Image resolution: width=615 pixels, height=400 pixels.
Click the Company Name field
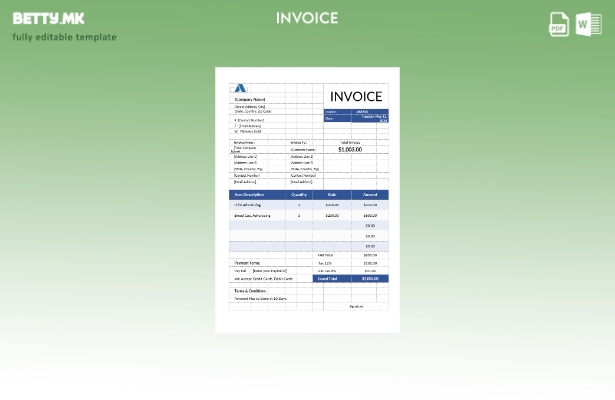click(x=250, y=100)
